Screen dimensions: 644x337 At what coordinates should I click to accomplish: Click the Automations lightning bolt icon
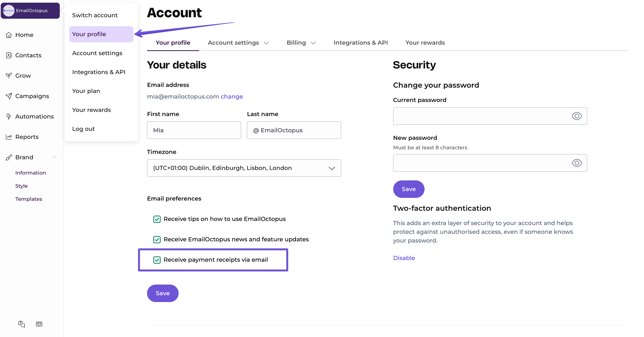(x=9, y=116)
